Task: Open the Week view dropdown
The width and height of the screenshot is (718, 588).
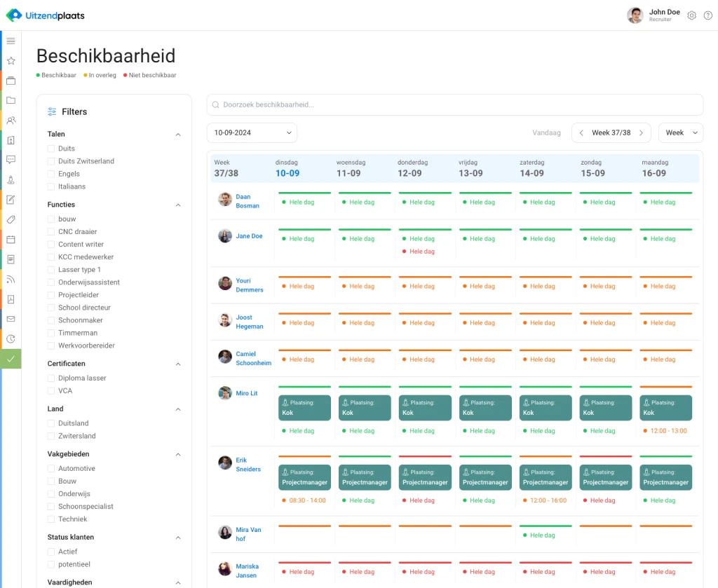Action: coord(680,132)
